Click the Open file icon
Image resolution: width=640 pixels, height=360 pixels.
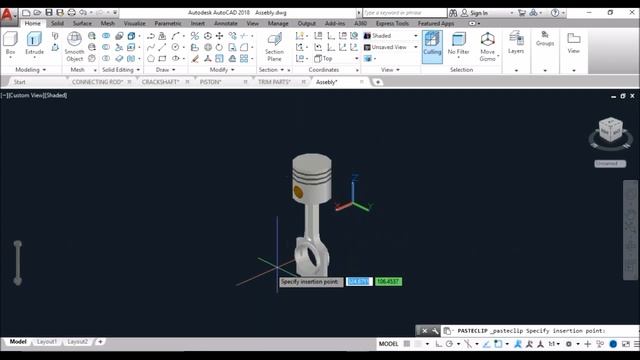click(37, 13)
